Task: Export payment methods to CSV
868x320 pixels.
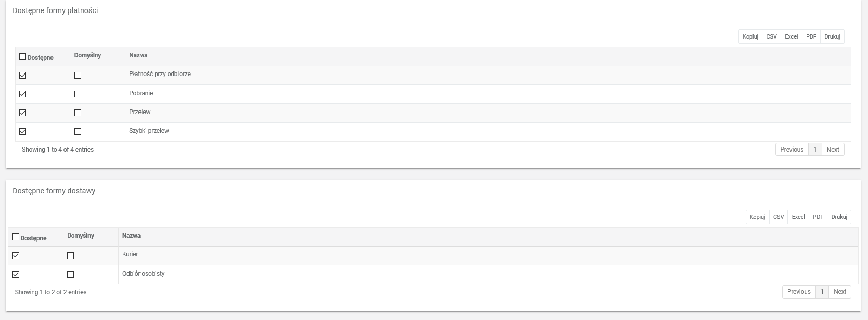Action: pyautogui.click(x=771, y=36)
